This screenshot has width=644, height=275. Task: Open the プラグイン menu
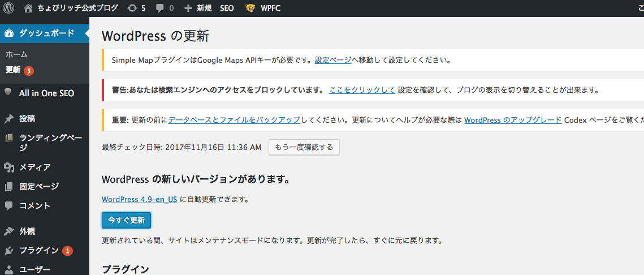tap(39, 250)
